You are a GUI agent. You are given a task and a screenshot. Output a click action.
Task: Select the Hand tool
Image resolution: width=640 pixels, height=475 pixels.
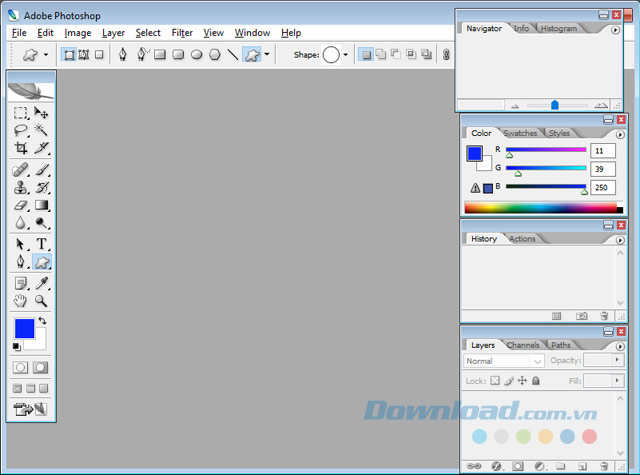click(x=20, y=301)
